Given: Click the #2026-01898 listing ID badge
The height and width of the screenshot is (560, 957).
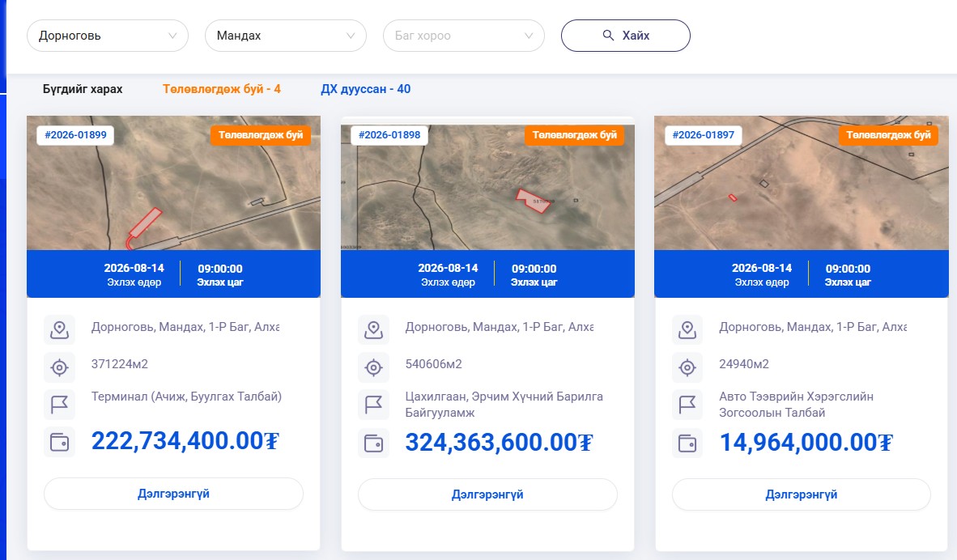Looking at the screenshot, I should pos(389,135).
